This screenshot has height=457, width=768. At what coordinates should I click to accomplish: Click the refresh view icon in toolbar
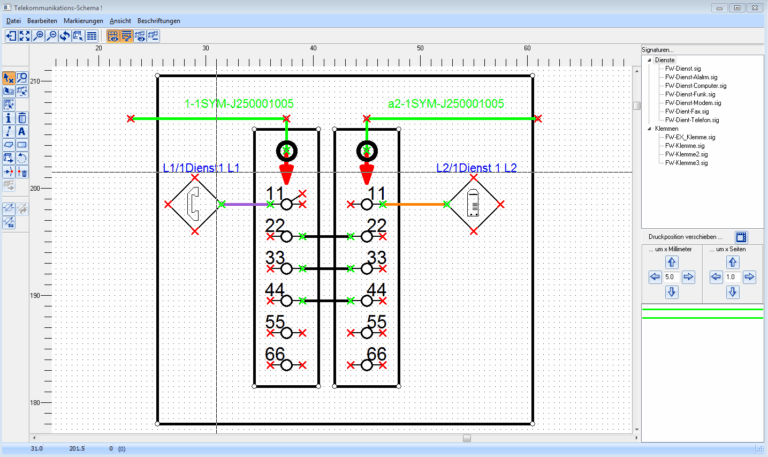click(x=64, y=36)
